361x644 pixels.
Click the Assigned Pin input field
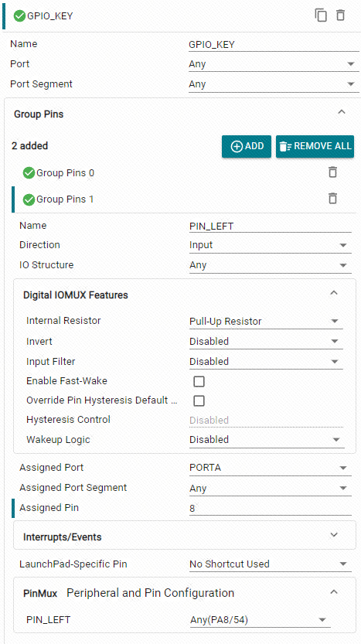point(271,509)
